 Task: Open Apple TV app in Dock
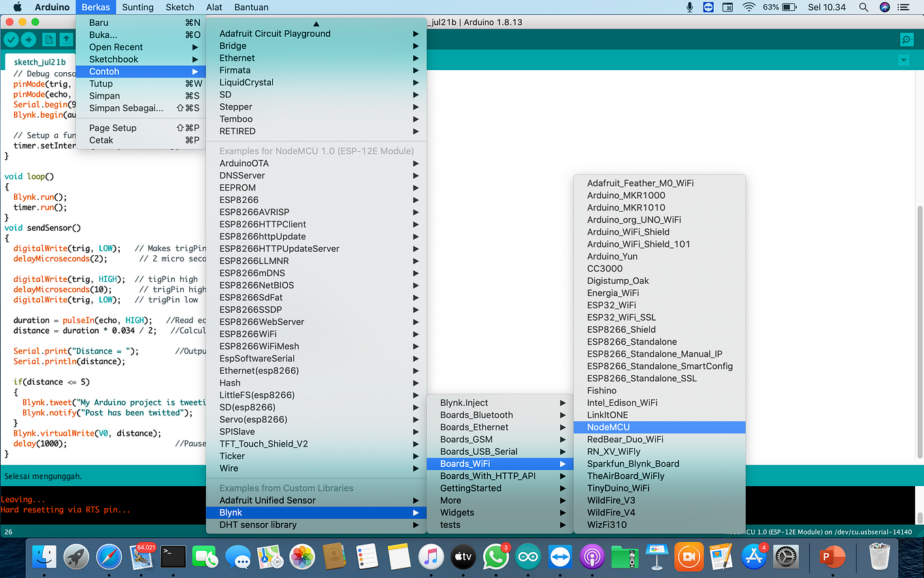(x=463, y=557)
